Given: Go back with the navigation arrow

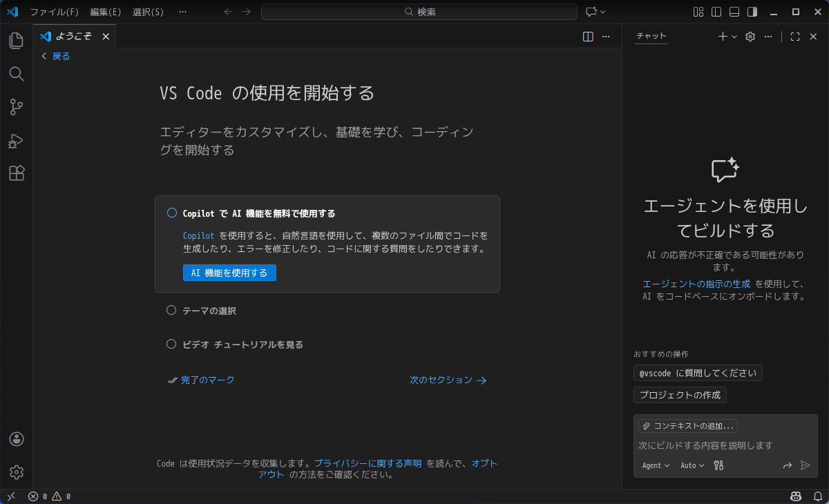Looking at the screenshot, I should click(229, 12).
